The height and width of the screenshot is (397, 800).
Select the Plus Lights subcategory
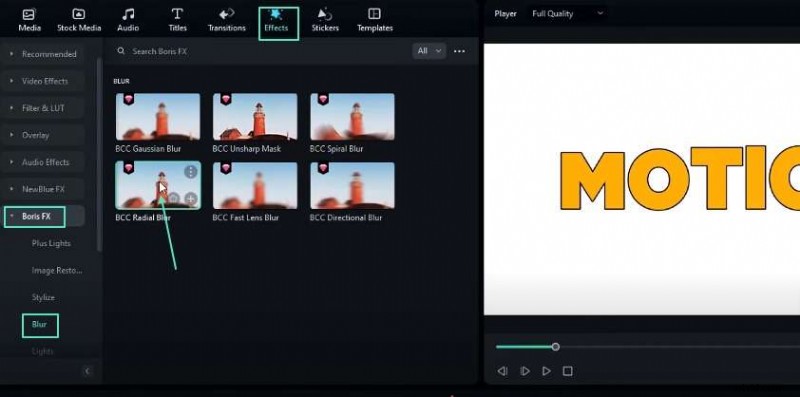51,243
